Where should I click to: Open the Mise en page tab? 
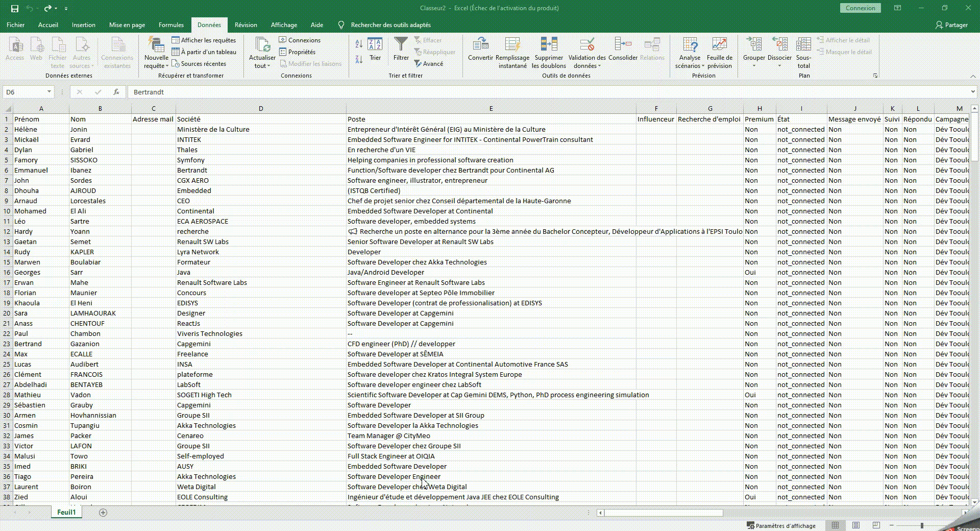(x=127, y=25)
